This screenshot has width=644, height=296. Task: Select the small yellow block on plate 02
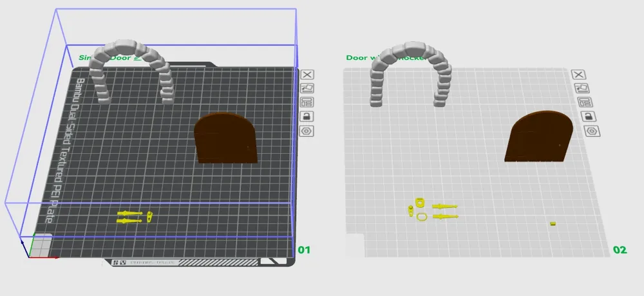(x=553, y=223)
